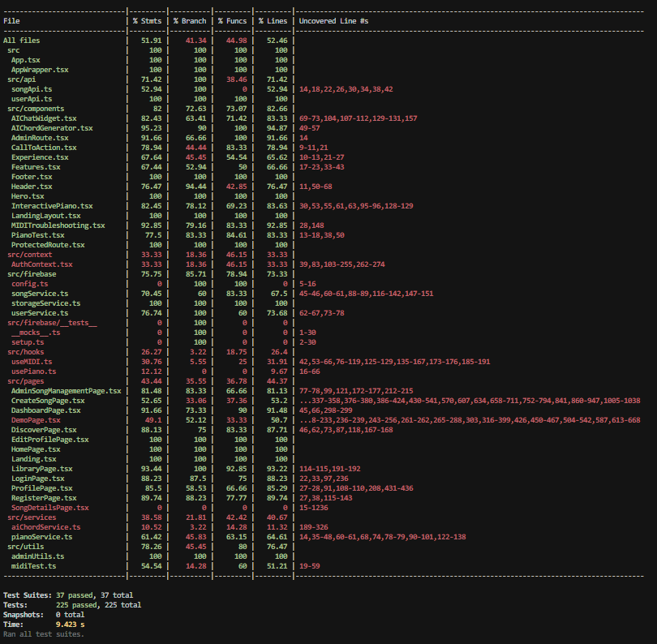Click AdminRoute.tsx file name
The width and height of the screenshot is (657, 644).
click(x=40, y=138)
